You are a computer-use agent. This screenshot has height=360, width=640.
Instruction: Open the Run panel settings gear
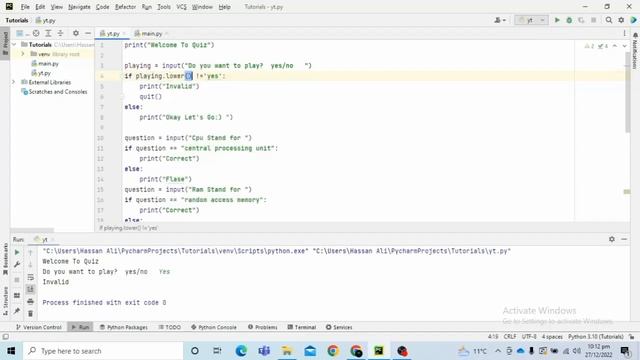point(611,239)
